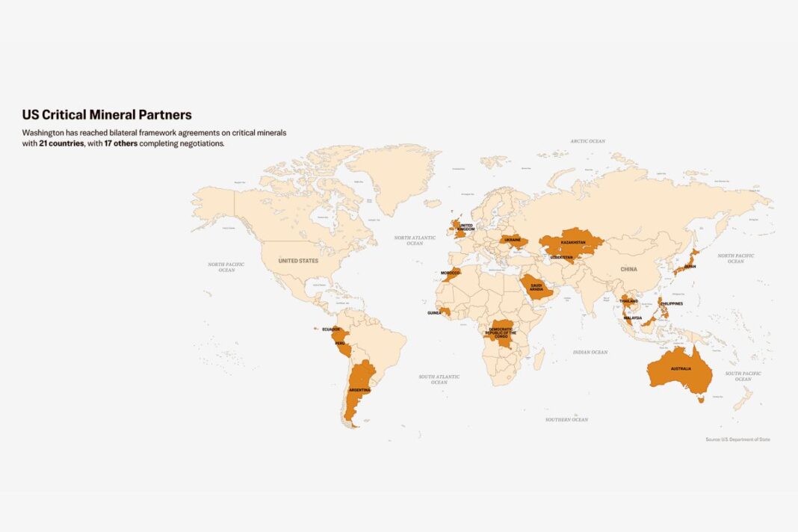Click the Malaysia label
This screenshot has width=798, height=532.
pos(632,318)
